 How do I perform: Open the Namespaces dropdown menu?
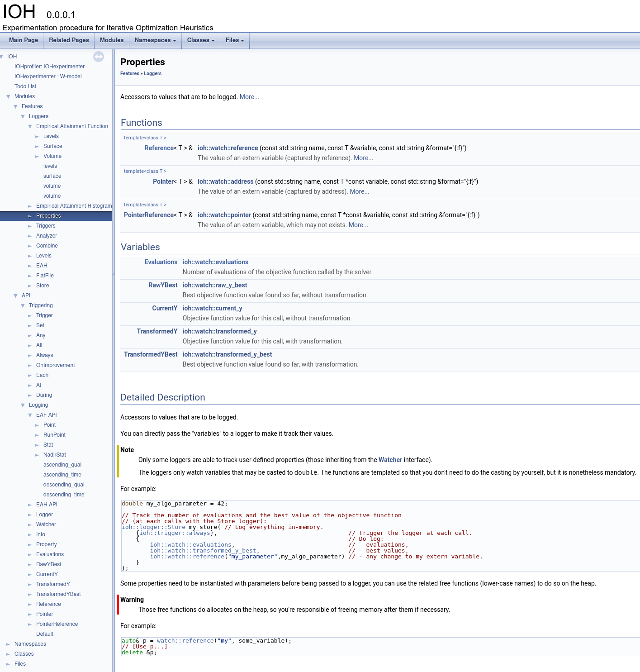[x=155, y=40]
